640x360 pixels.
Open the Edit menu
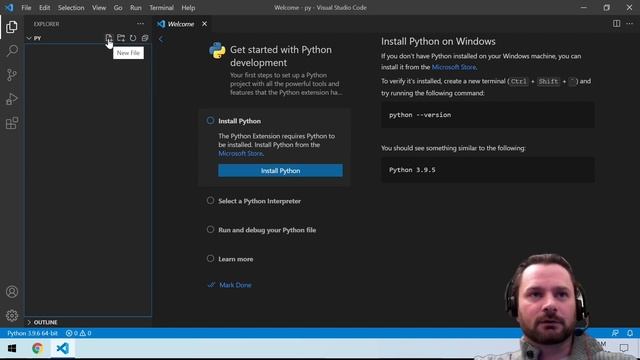(44, 8)
